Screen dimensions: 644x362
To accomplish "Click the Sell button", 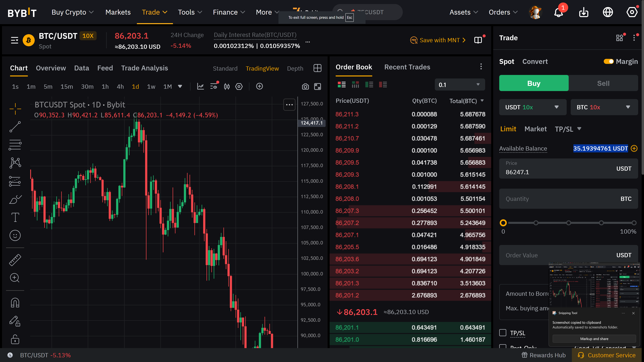I will [x=603, y=83].
